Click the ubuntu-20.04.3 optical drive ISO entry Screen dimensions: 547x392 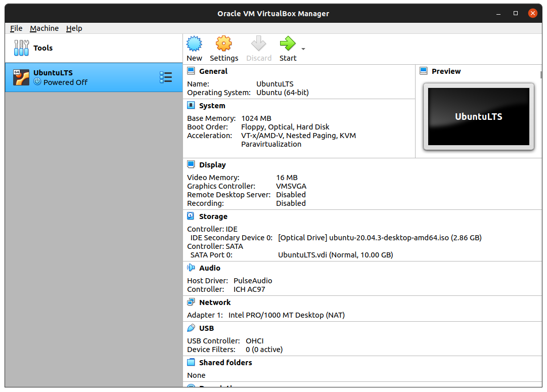(379, 238)
